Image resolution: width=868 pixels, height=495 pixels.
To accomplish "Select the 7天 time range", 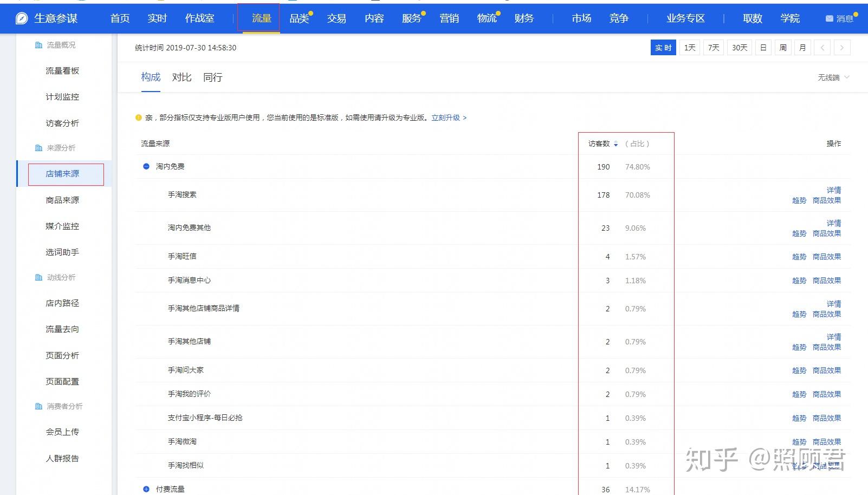I will pos(714,48).
